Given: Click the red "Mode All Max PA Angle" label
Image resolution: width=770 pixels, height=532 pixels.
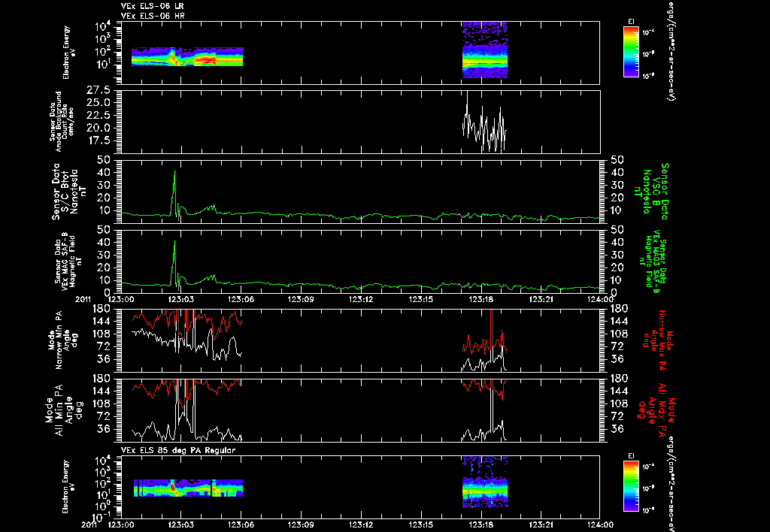Looking at the screenshot, I should 656,410.
